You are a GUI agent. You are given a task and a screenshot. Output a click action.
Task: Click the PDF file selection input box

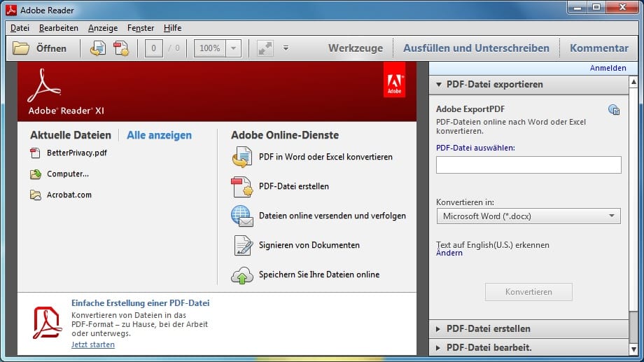(x=528, y=165)
